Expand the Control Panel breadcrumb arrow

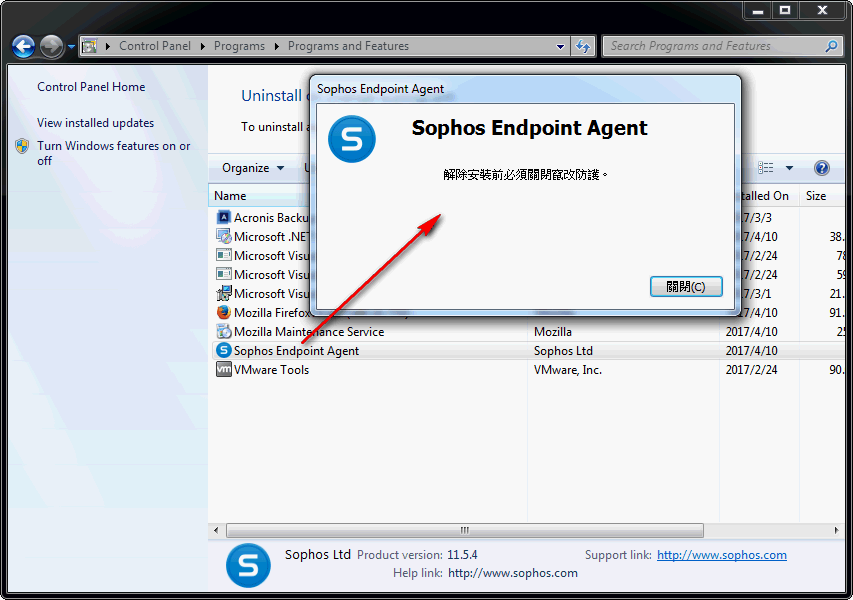[x=202, y=47]
